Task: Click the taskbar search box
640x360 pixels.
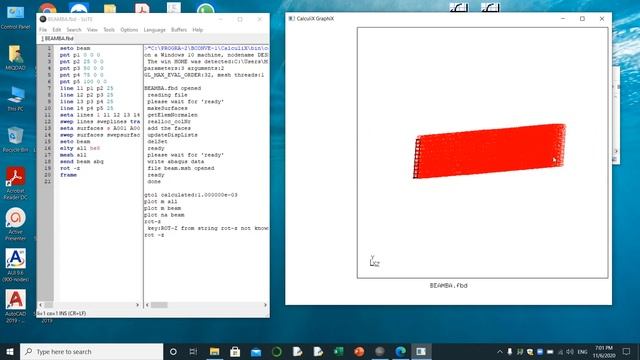Action: [91, 351]
